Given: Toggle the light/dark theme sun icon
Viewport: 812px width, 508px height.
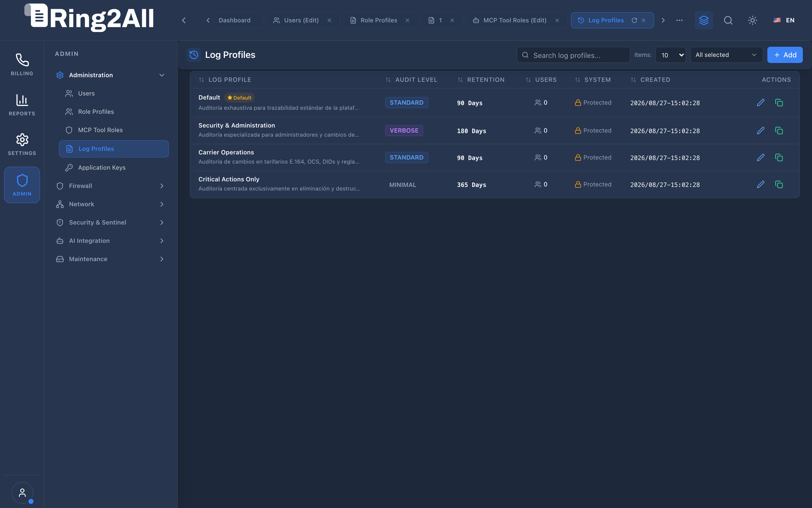Looking at the screenshot, I should coord(753,20).
